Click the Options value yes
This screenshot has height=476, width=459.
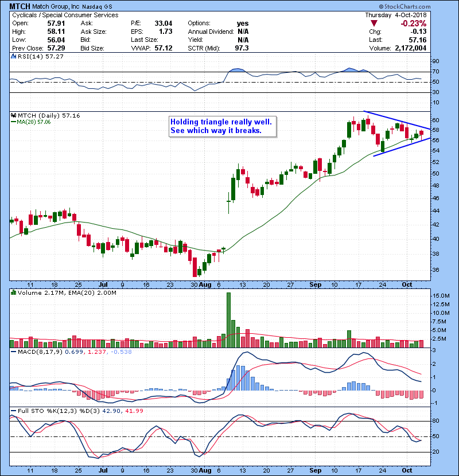pos(243,24)
